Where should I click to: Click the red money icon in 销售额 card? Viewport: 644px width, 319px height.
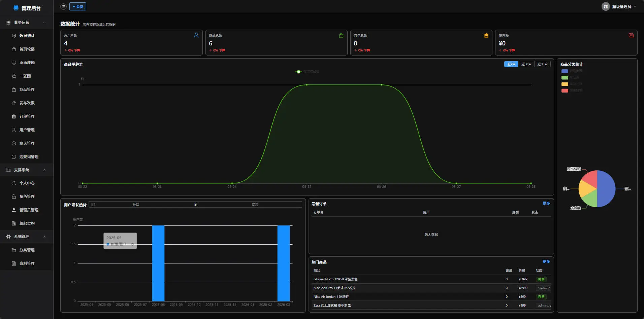click(631, 35)
